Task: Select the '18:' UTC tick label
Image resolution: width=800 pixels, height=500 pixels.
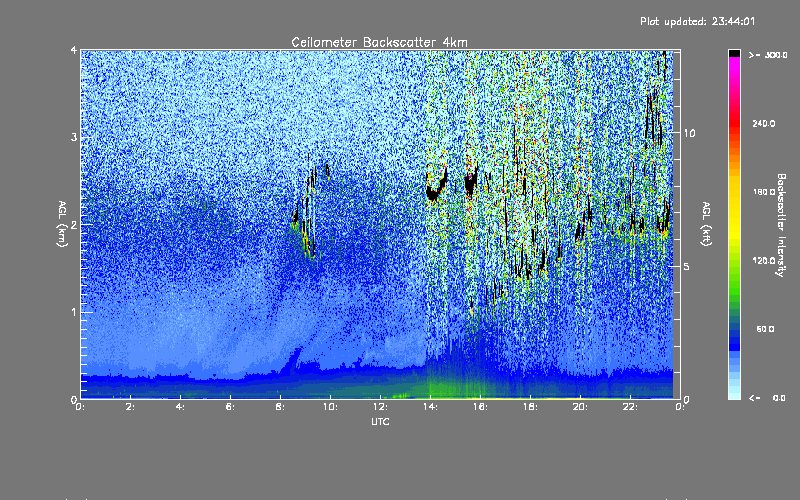Action: [x=531, y=407]
